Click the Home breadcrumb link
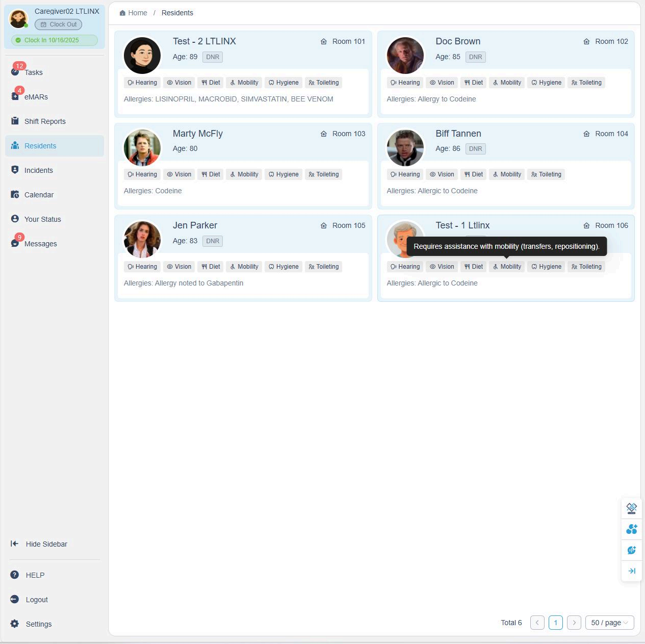 pos(134,13)
